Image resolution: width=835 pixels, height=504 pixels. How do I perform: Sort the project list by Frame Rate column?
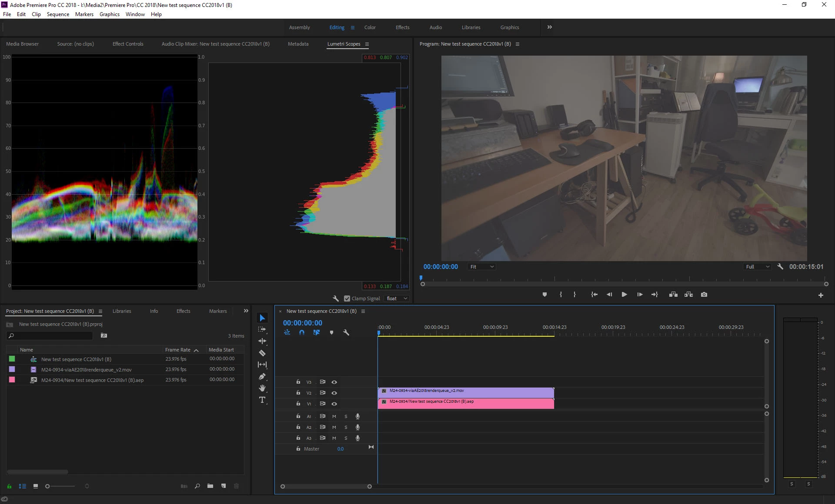[177, 350]
